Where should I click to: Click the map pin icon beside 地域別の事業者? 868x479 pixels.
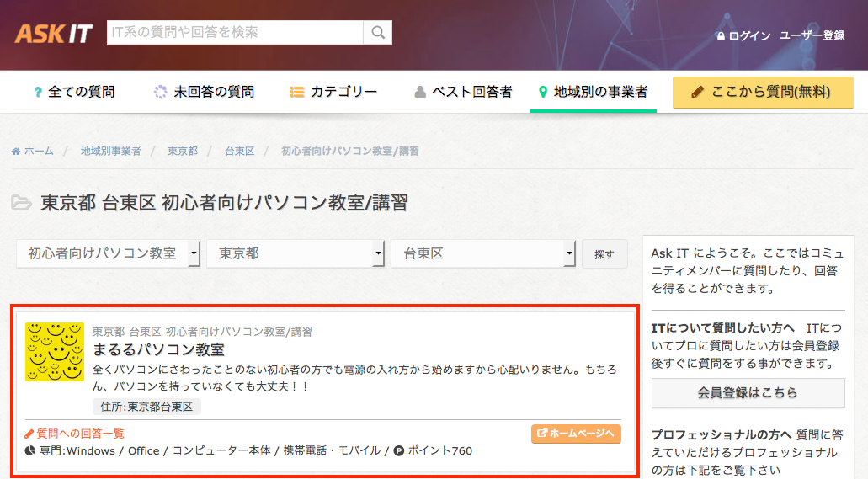(x=543, y=92)
